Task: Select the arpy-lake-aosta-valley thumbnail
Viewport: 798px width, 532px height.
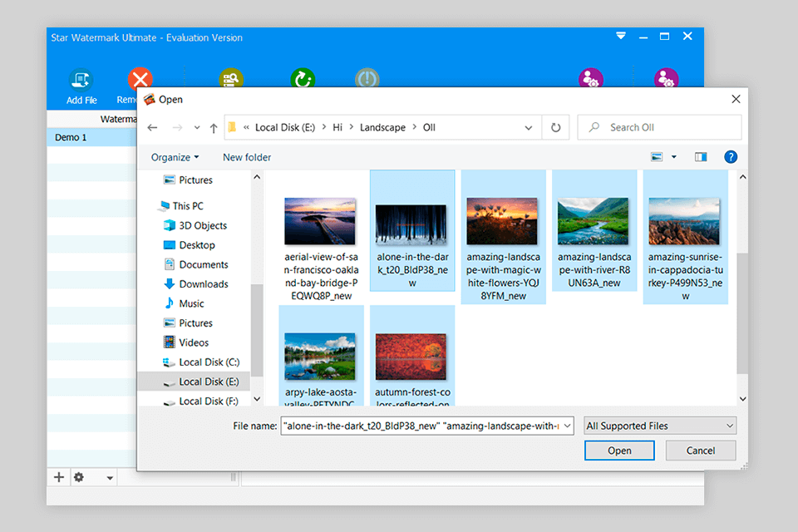Action: [x=321, y=357]
